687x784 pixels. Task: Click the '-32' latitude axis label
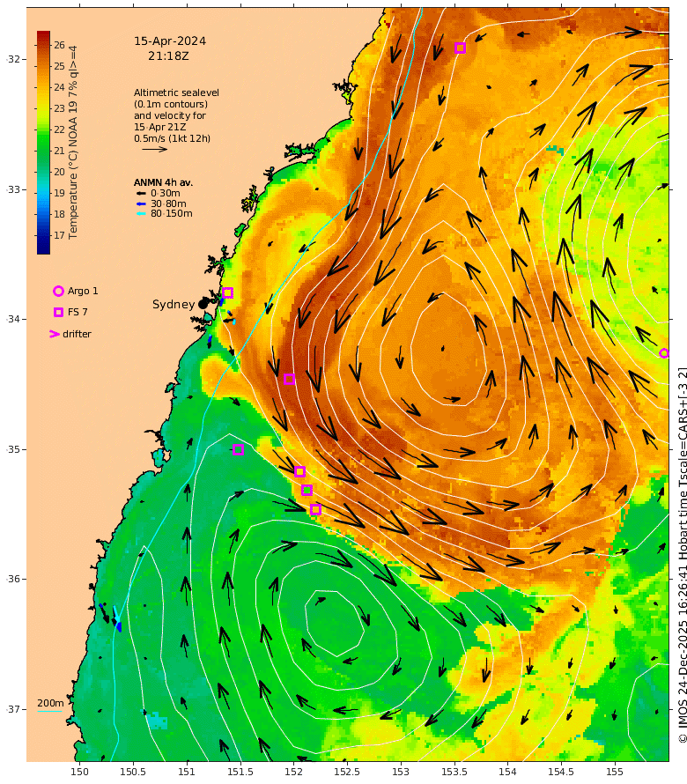pyautogui.click(x=13, y=59)
